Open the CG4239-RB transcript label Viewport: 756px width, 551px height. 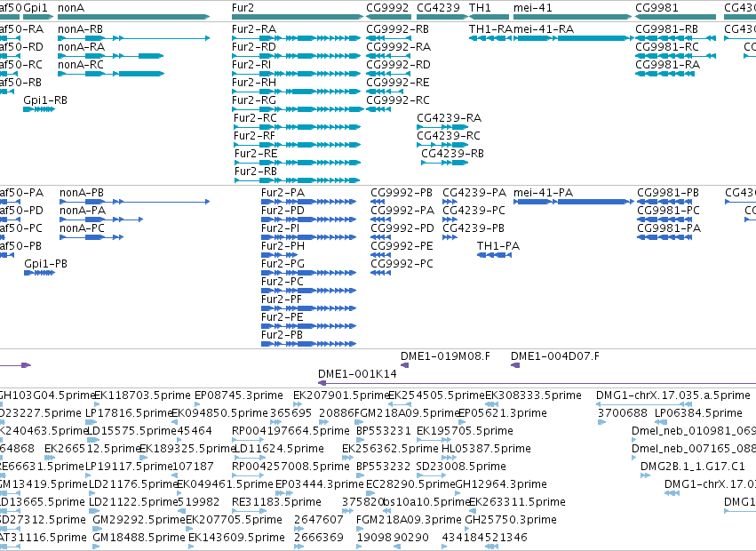(x=453, y=154)
